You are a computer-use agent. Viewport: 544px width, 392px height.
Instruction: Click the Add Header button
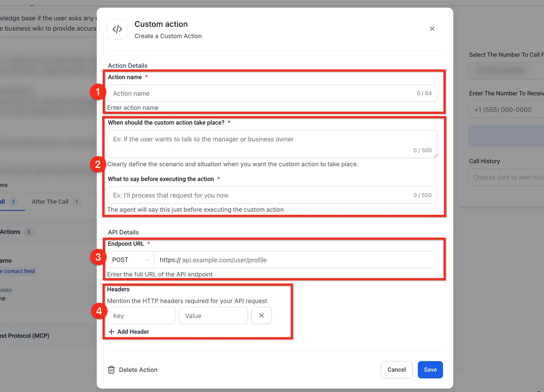[129, 331]
